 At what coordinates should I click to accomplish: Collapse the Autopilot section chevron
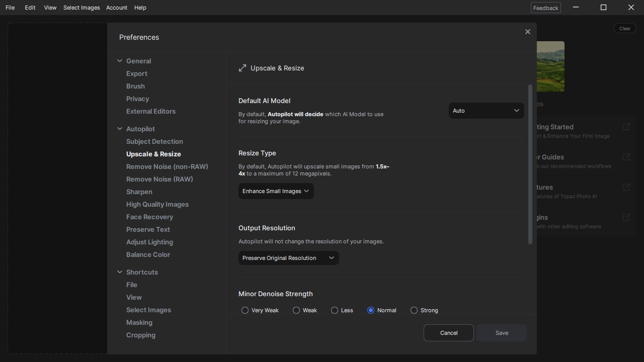(x=120, y=129)
